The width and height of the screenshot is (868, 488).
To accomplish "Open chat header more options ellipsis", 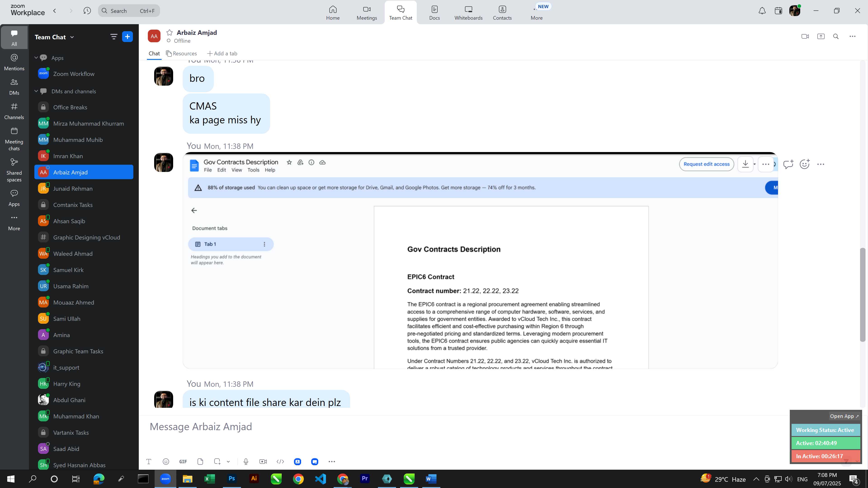I will pos(852,36).
